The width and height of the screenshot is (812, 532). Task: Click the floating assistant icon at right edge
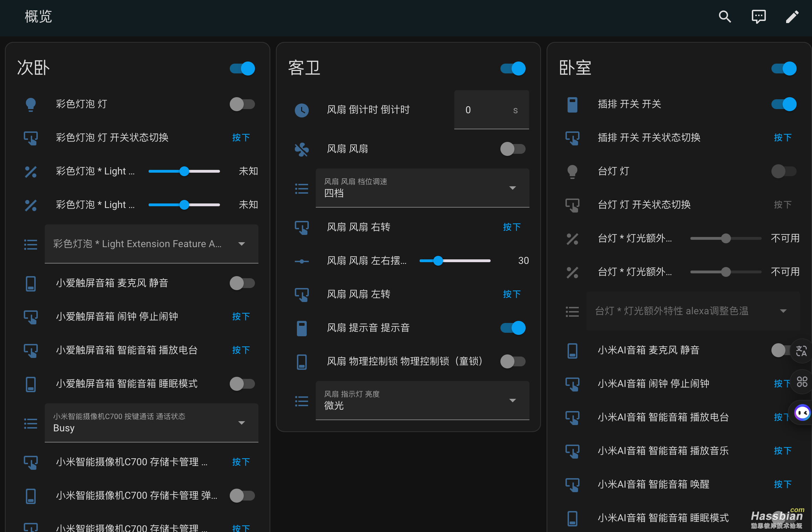pyautogui.click(x=803, y=412)
